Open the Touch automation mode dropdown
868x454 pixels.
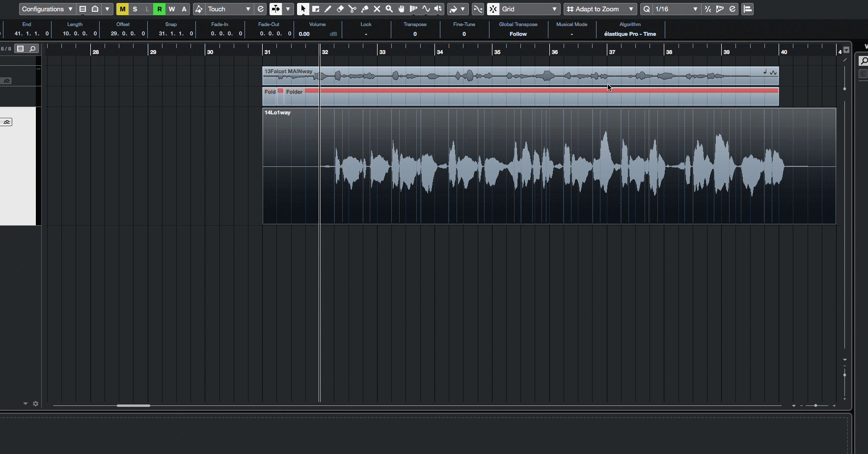(x=229, y=9)
